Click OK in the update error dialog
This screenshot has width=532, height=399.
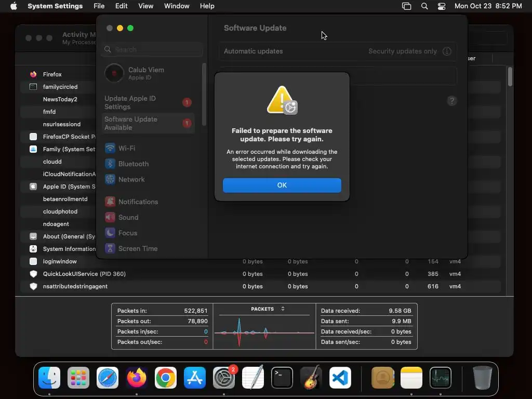(x=282, y=185)
